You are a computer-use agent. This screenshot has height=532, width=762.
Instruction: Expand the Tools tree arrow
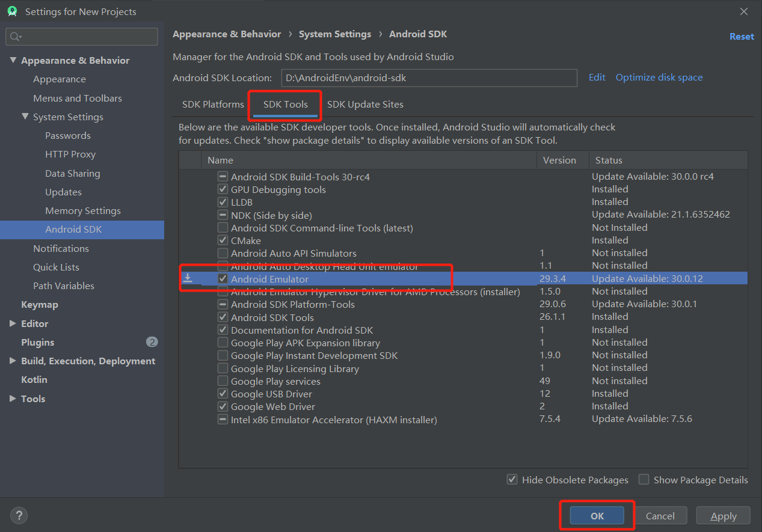pyautogui.click(x=13, y=399)
